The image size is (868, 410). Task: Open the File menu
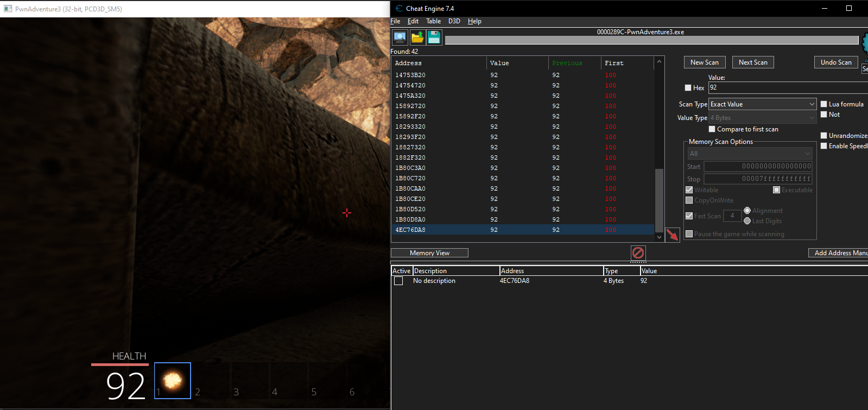[x=395, y=21]
